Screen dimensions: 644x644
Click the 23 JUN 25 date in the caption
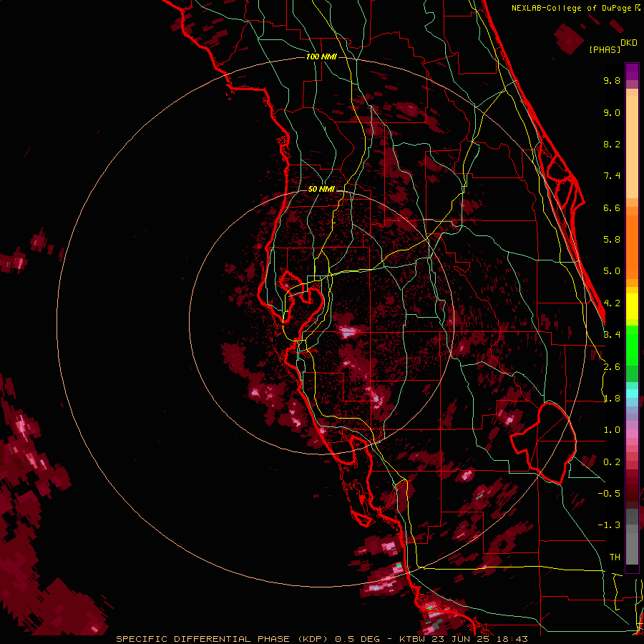(x=462, y=639)
